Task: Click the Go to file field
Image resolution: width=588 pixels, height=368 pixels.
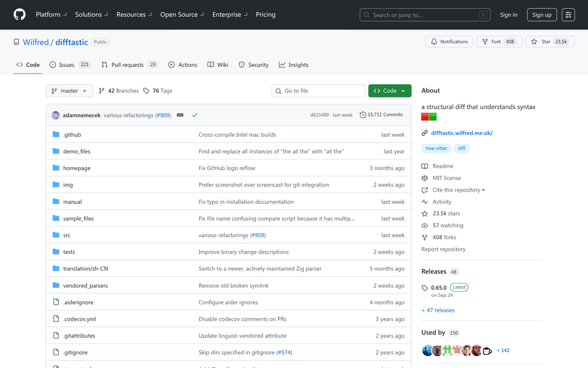Action: (318, 91)
